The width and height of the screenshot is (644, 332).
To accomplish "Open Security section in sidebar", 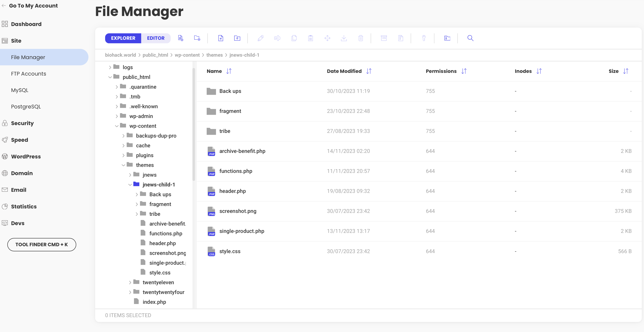I will 22,123.
